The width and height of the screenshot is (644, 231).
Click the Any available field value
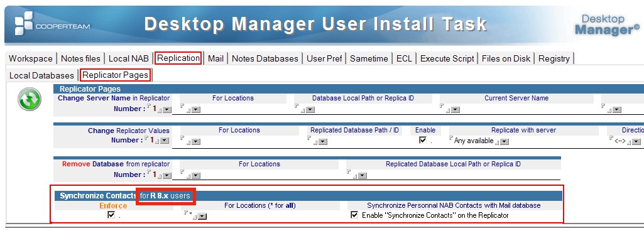point(474,141)
